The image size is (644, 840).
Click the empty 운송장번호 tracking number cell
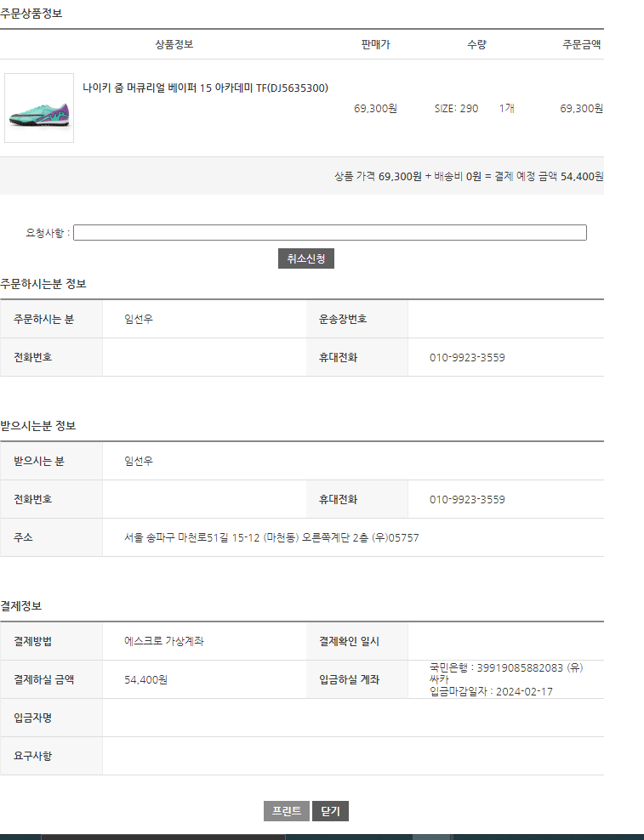pos(505,319)
